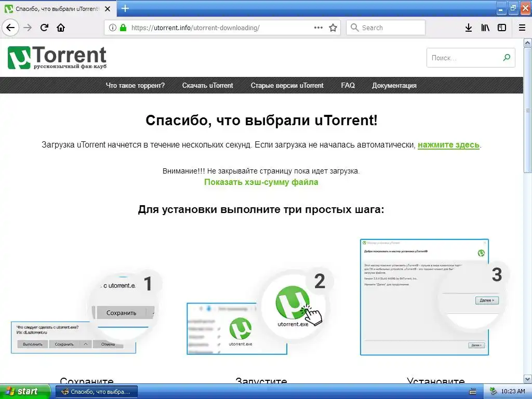Open the browser home page icon
Viewport: 532px width, 399px height.
tap(61, 28)
